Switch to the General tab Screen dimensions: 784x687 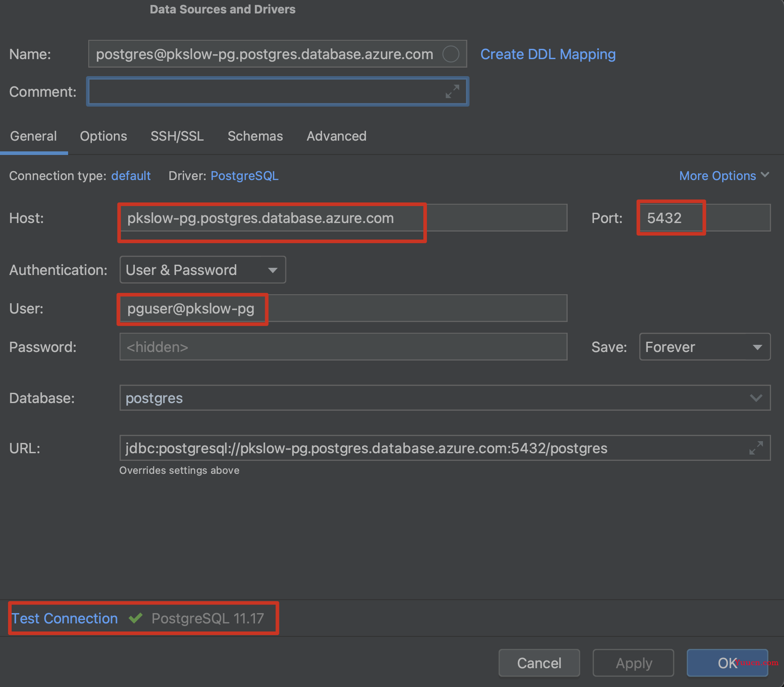click(x=34, y=136)
